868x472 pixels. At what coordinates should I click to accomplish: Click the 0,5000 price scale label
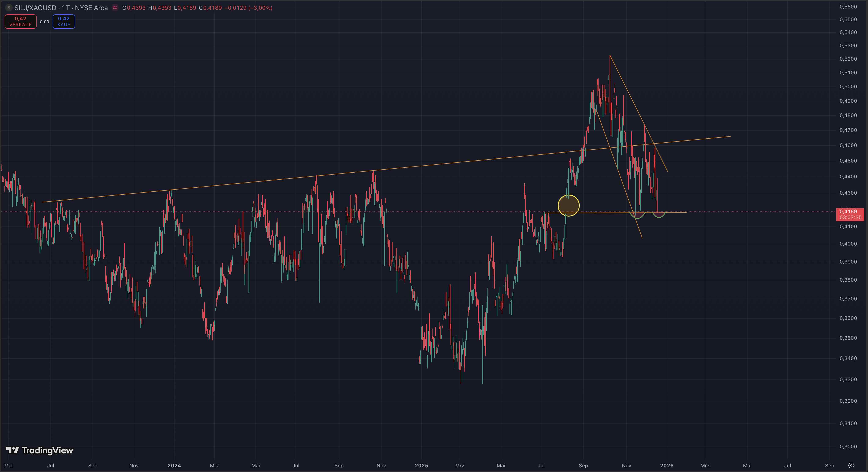848,87
